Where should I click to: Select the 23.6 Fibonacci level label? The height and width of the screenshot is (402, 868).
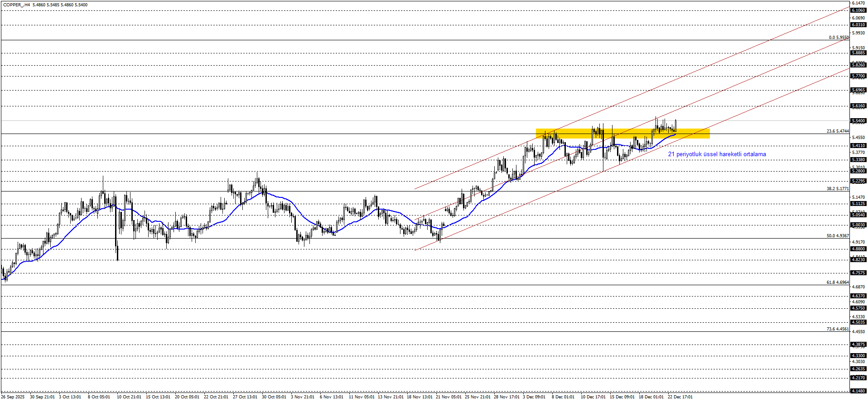(x=837, y=131)
